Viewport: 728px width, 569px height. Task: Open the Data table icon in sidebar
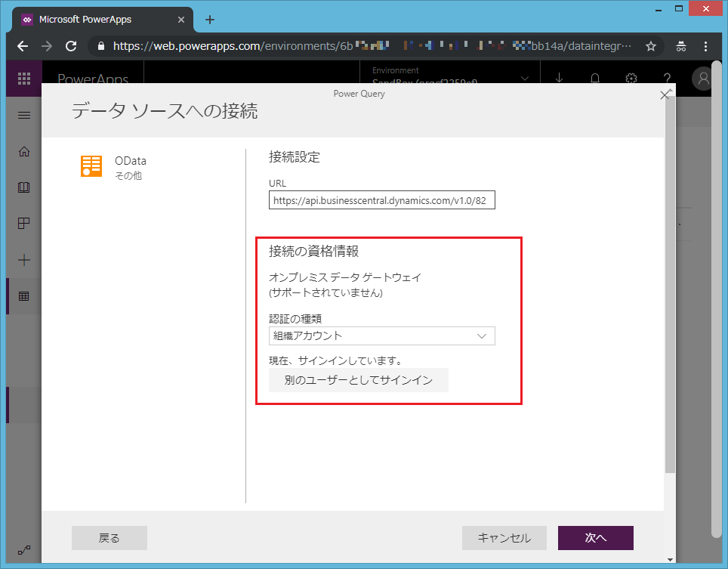[x=24, y=296]
